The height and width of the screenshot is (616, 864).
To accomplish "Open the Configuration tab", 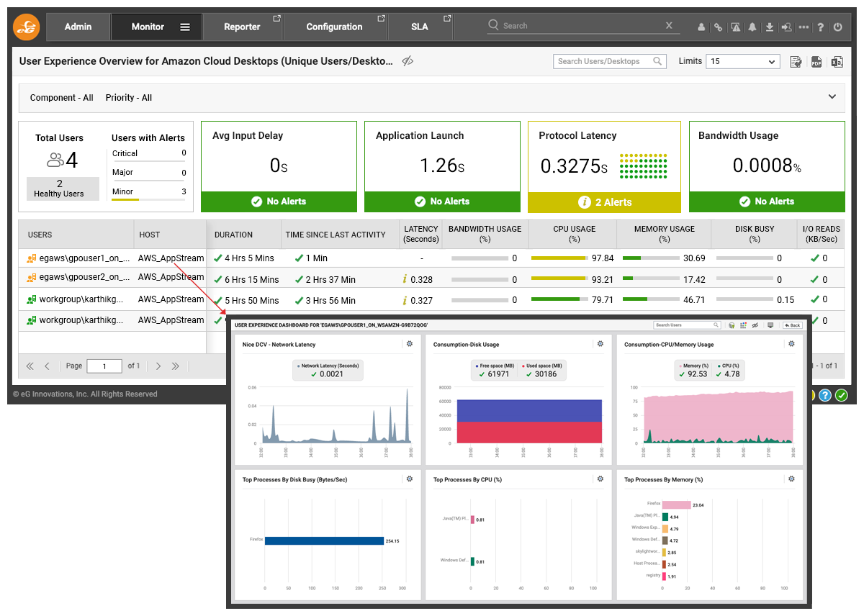I will 336,27.
